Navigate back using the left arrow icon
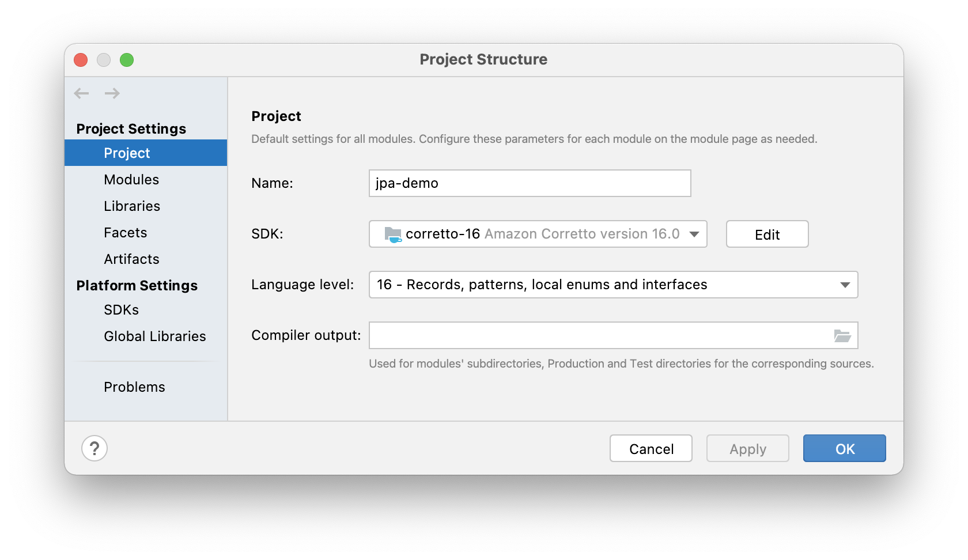The height and width of the screenshot is (560, 968). click(x=81, y=93)
